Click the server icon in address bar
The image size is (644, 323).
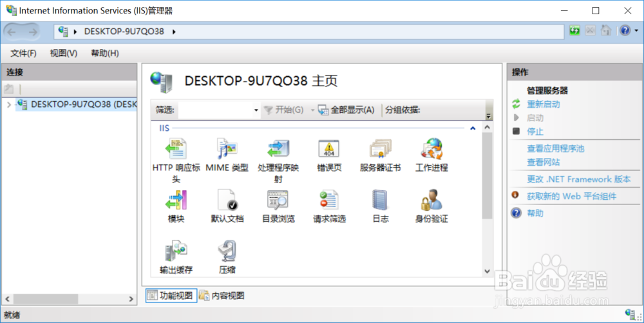(x=63, y=31)
